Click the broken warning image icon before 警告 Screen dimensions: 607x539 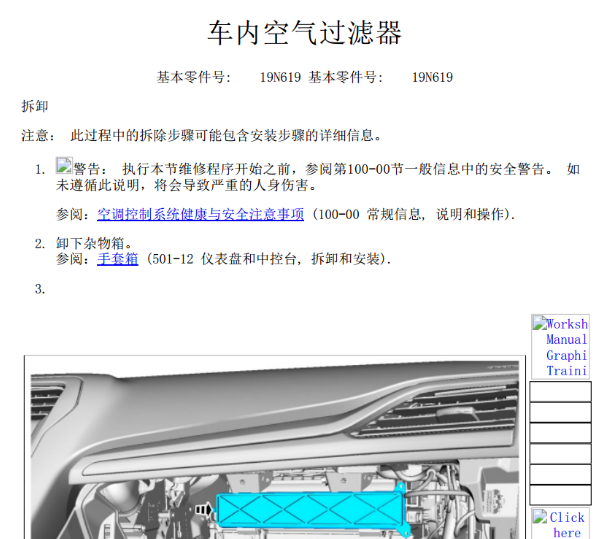coord(64,165)
